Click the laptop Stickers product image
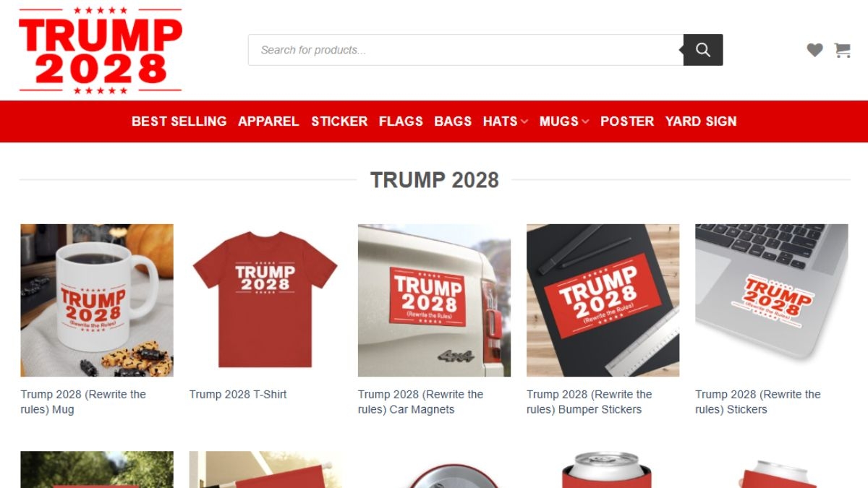Image resolution: width=868 pixels, height=488 pixels. point(771,300)
